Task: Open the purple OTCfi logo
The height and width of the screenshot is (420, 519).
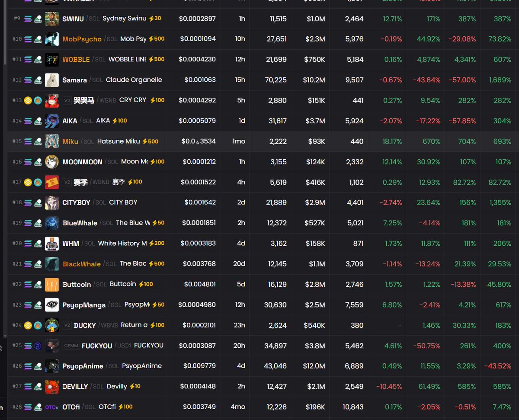Action: pos(52,407)
